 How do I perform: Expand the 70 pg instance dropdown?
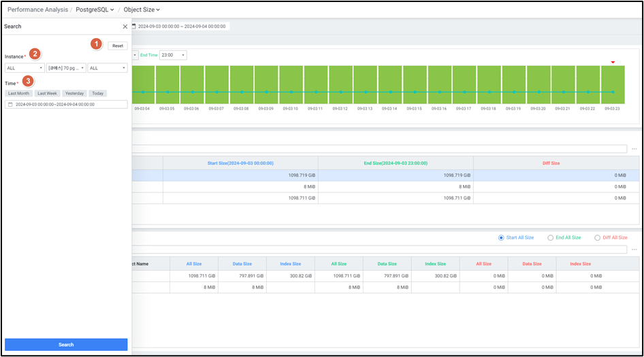66,68
